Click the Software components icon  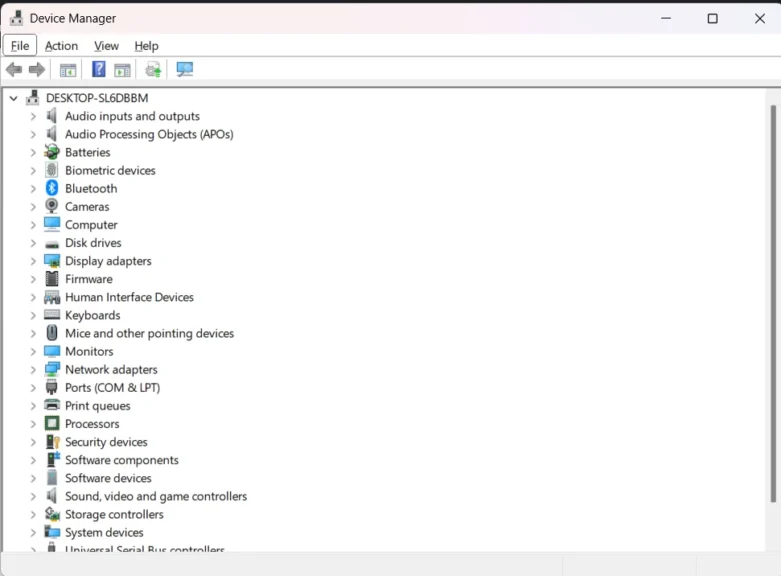52,459
